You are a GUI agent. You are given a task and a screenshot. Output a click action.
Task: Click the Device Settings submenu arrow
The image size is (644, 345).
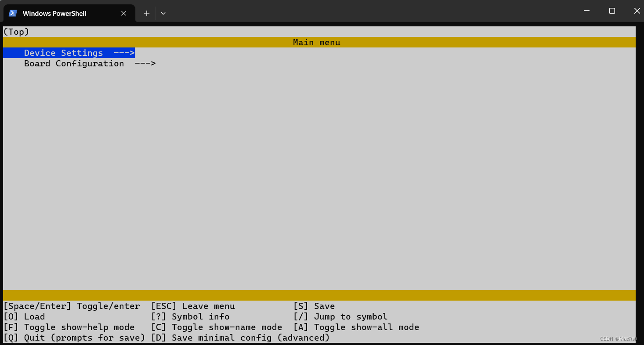[x=124, y=53]
